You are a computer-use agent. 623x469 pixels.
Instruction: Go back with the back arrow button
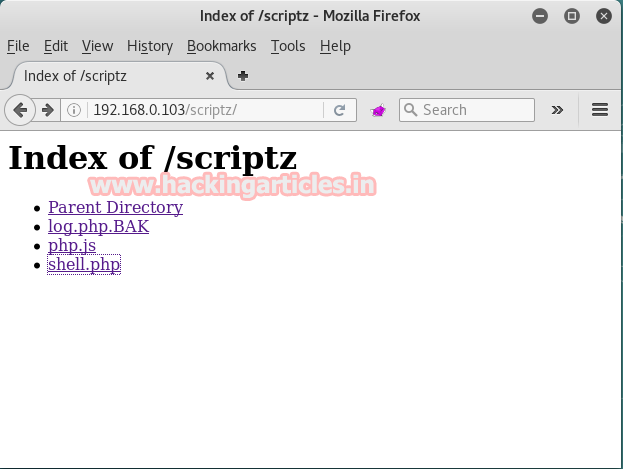[x=20, y=110]
